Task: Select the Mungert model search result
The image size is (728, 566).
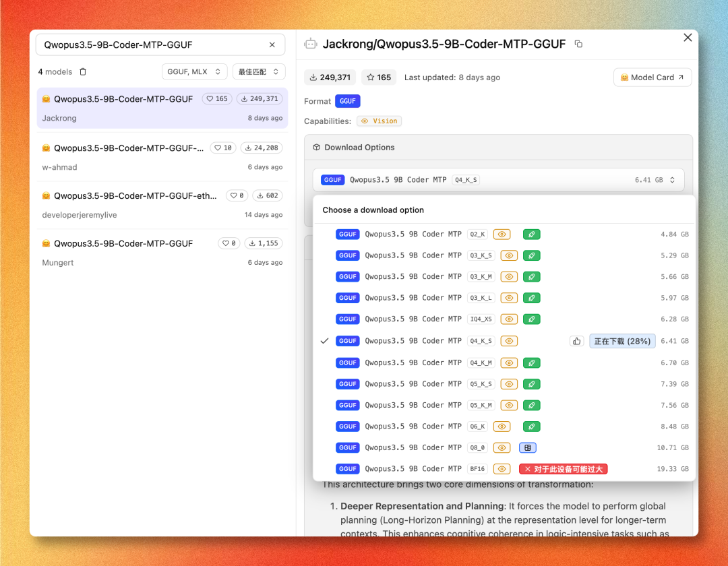Action: [162, 253]
